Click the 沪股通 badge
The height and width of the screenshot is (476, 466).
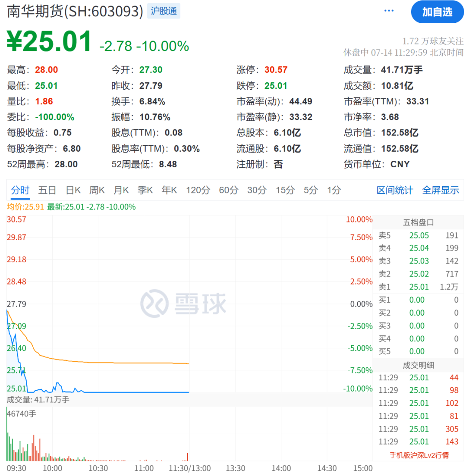164,11
